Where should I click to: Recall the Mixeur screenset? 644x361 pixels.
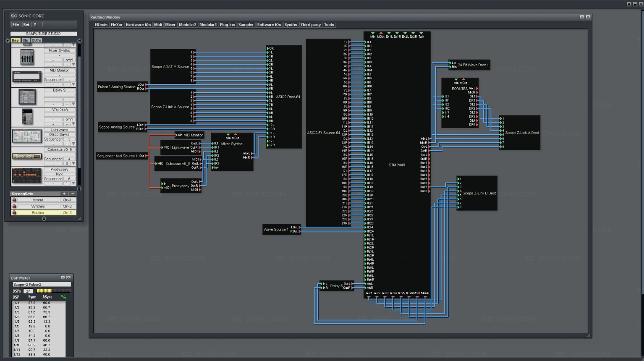pos(38,200)
